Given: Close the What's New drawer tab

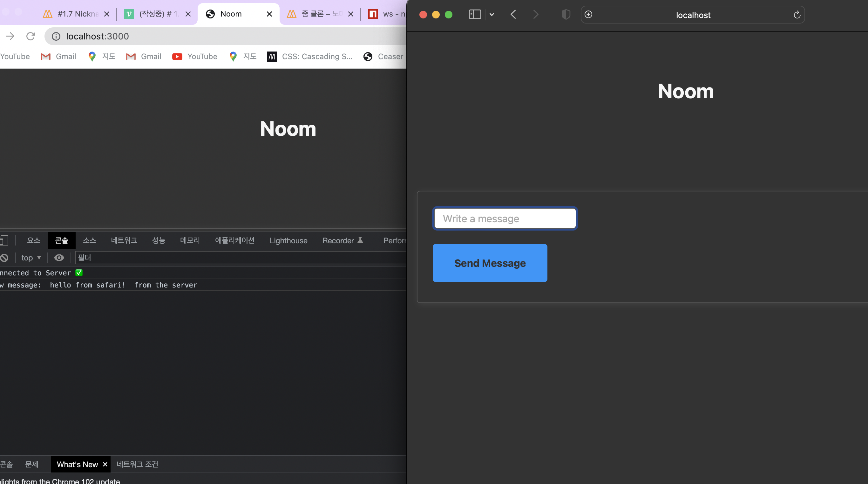Looking at the screenshot, I should (105, 464).
